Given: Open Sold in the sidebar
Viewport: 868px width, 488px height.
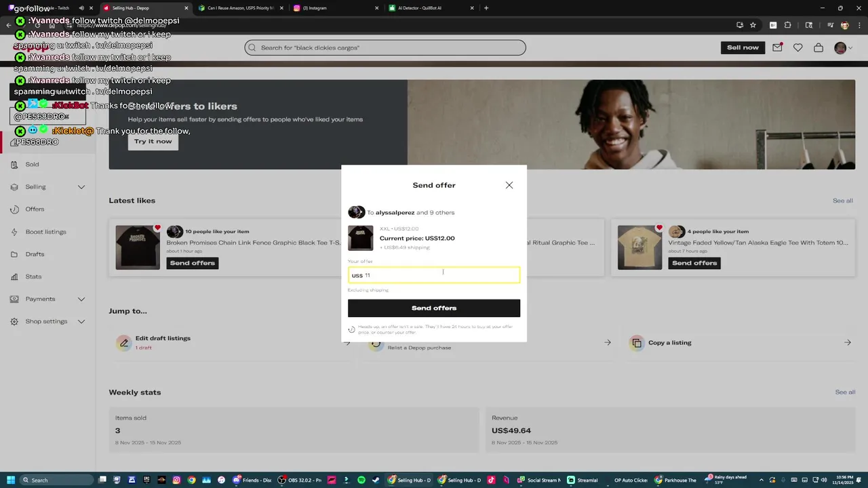Looking at the screenshot, I should [x=32, y=165].
